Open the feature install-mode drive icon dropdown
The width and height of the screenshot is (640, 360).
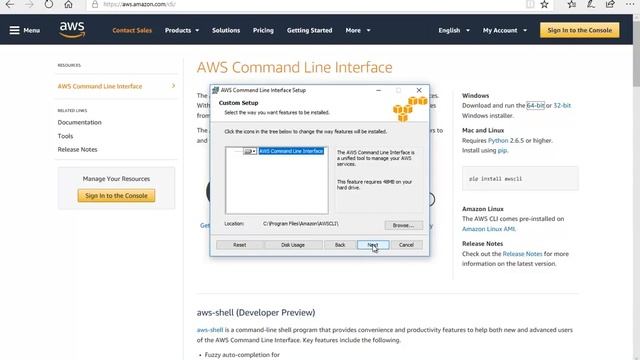(249, 151)
